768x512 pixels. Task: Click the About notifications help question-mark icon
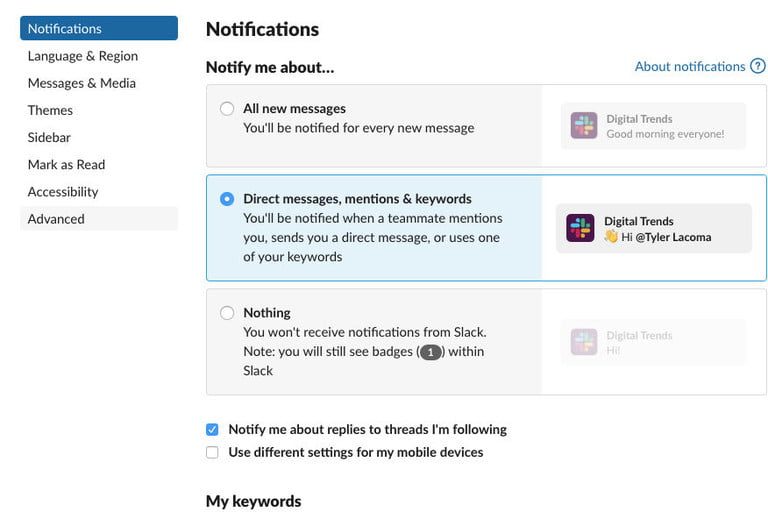click(758, 67)
